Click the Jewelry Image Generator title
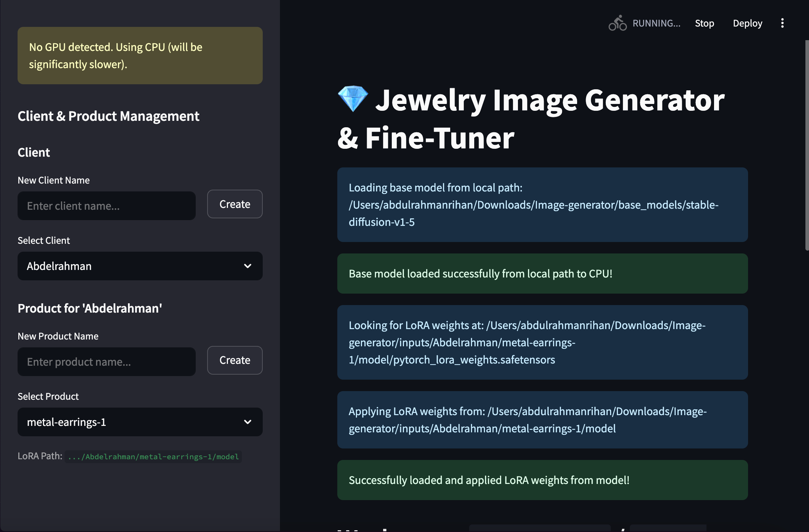Image resolution: width=809 pixels, height=532 pixels. pyautogui.click(x=531, y=119)
